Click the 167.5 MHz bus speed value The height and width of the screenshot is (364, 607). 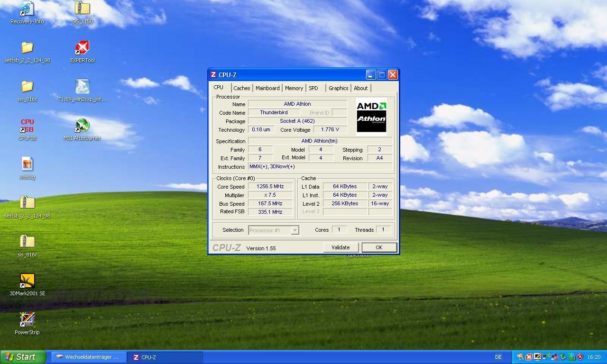tap(270, 203)
